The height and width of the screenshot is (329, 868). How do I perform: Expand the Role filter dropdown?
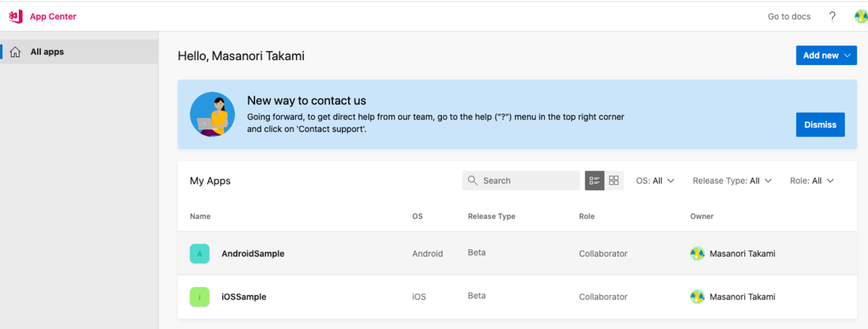click(812, 181)
